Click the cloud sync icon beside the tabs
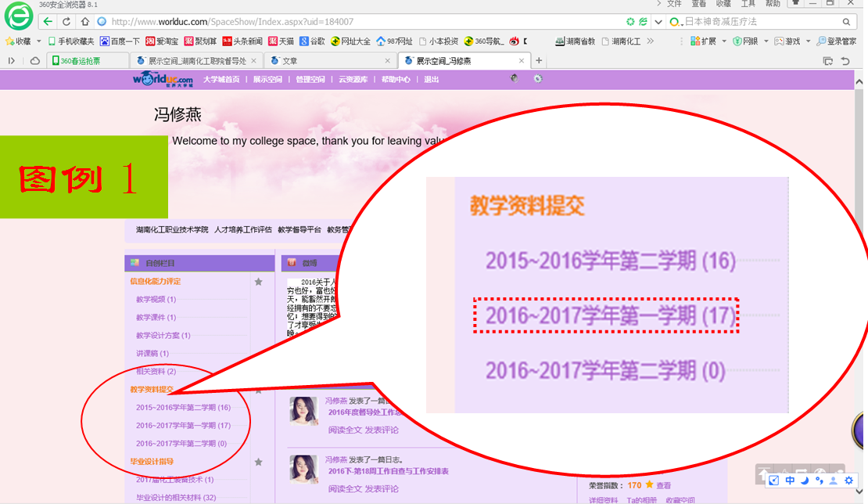The width and height of the screenshot is (868, 504). [x=35, y=60]
